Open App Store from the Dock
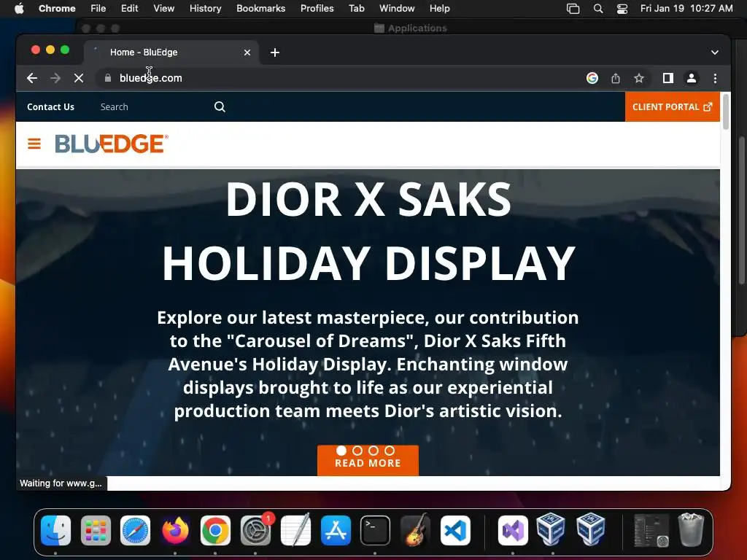This screenshot has height=560, width=747. coord(336,531)
